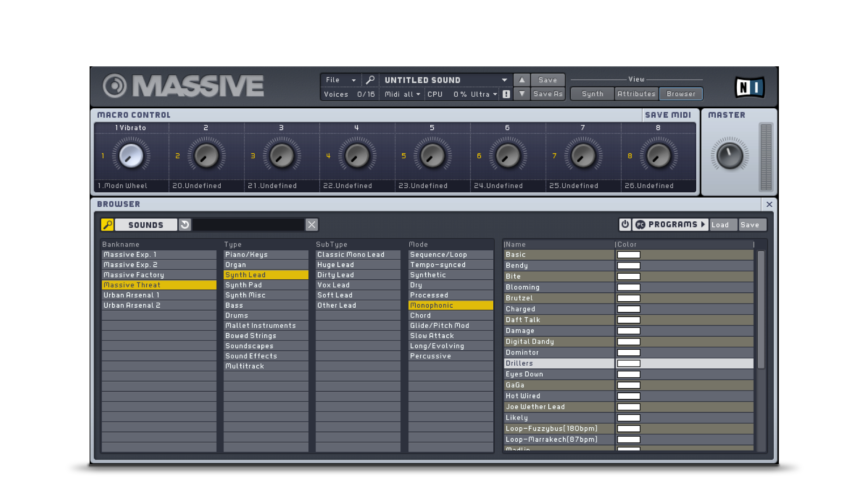868x495 pixels.
Task: Click the next preset down arrow
Action: pos(522,94)
